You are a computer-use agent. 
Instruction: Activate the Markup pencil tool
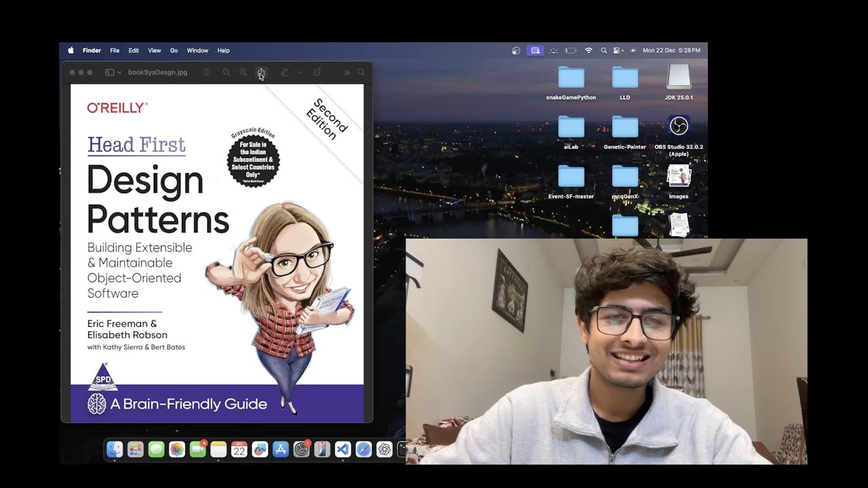coord(284,72)
